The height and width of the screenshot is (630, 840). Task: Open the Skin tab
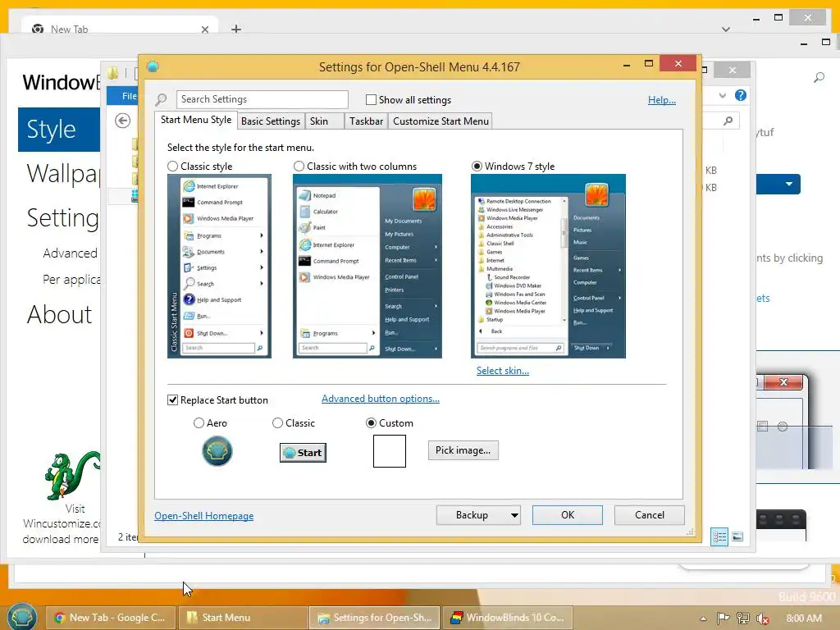click(x=325, y=121)
